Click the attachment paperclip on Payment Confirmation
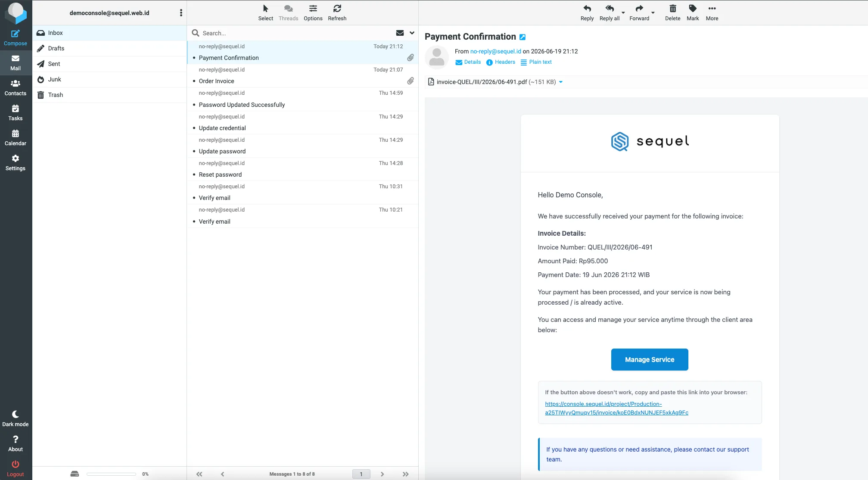868x480 pixels. coord(411,58)
